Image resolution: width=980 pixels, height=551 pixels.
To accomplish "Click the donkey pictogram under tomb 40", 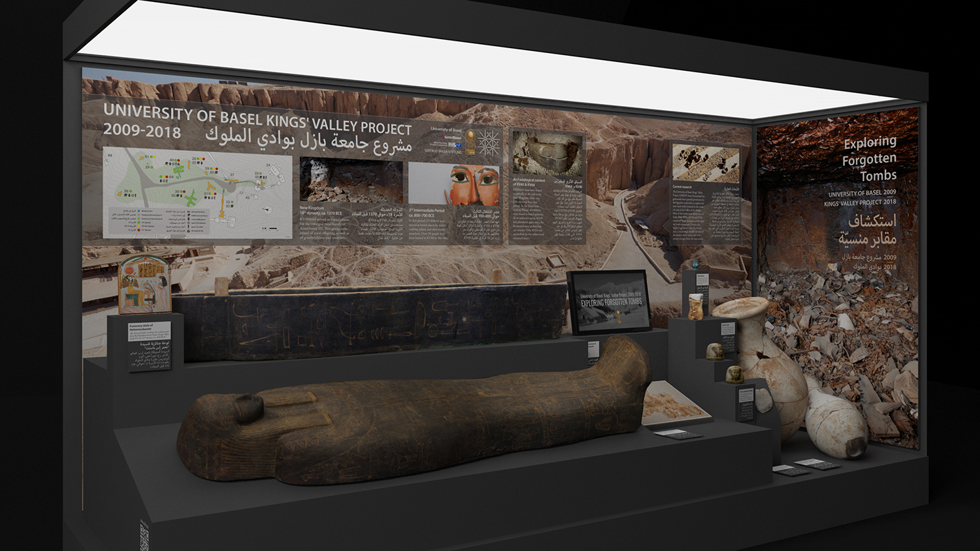I will 166,163.
